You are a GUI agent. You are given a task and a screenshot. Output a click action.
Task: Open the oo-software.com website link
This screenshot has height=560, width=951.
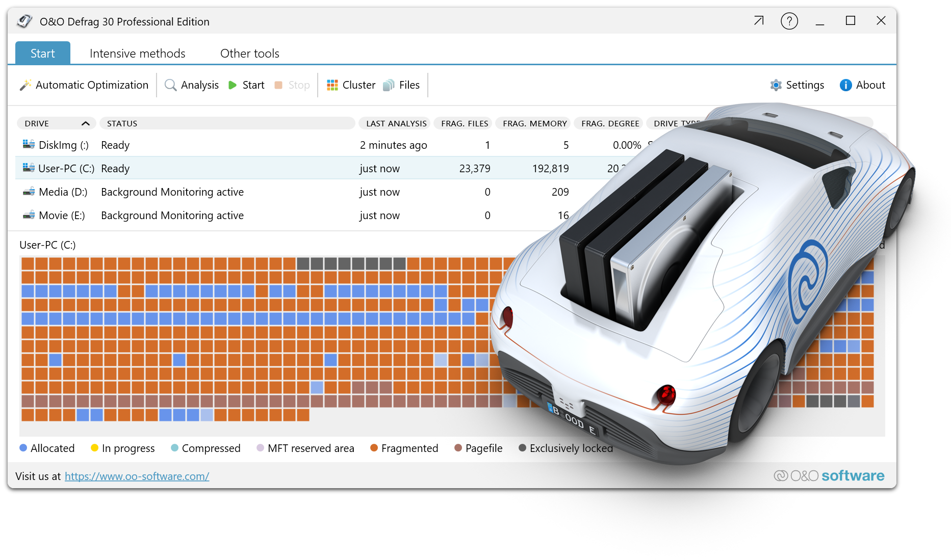137,476
